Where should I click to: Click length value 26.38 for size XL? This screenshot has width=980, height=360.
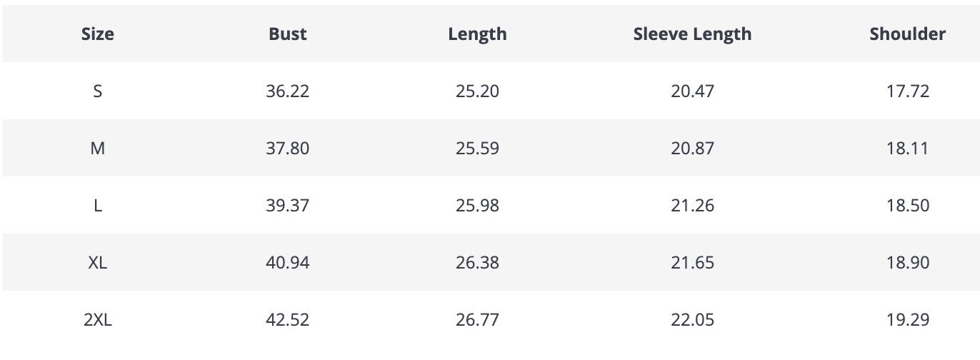click(x=477, y=263)
